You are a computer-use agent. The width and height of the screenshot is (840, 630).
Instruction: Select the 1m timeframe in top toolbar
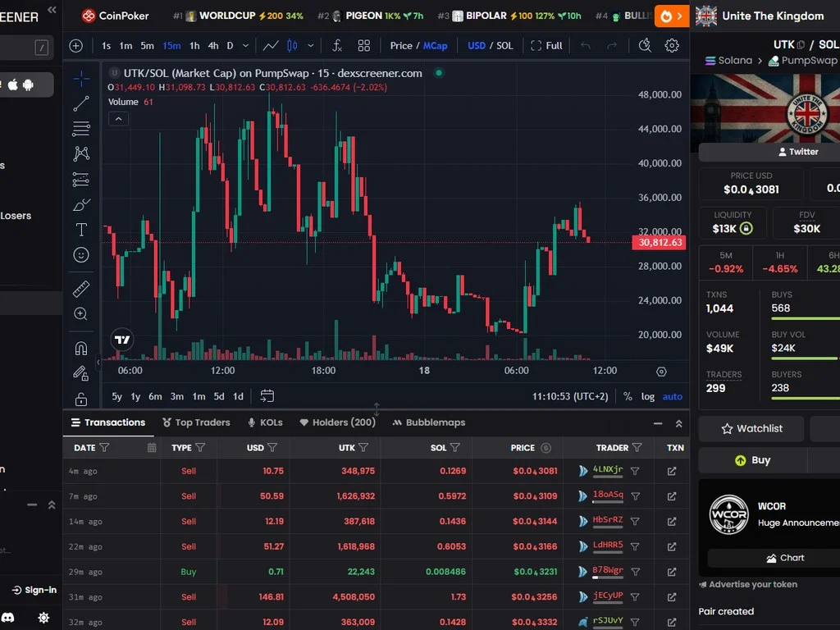(126, 46)
